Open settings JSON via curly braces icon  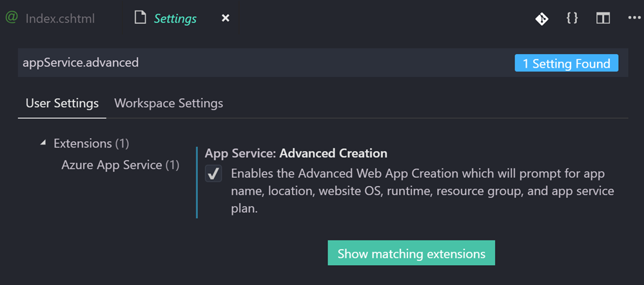point(572,18)
